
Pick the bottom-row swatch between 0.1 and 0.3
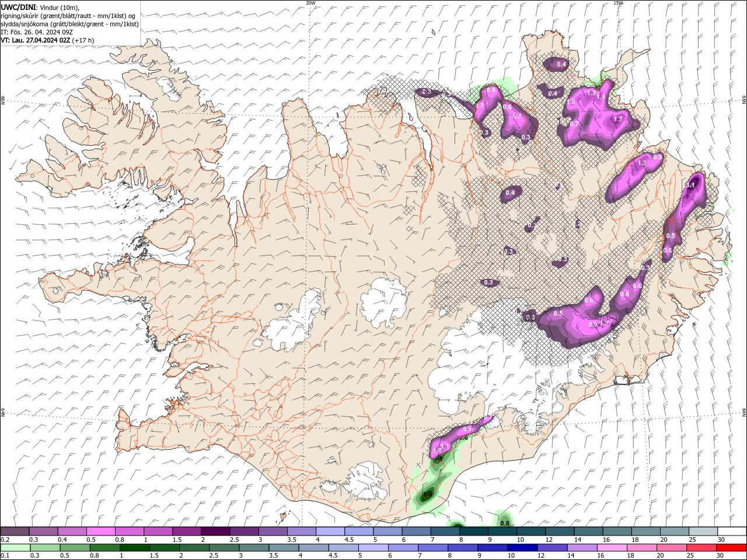click(x=15, y=548)
